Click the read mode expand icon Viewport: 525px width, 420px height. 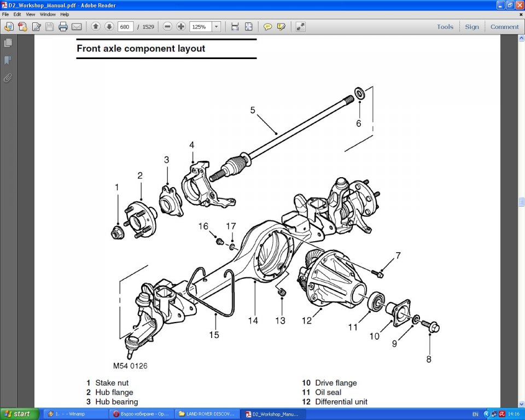[300, 27]
